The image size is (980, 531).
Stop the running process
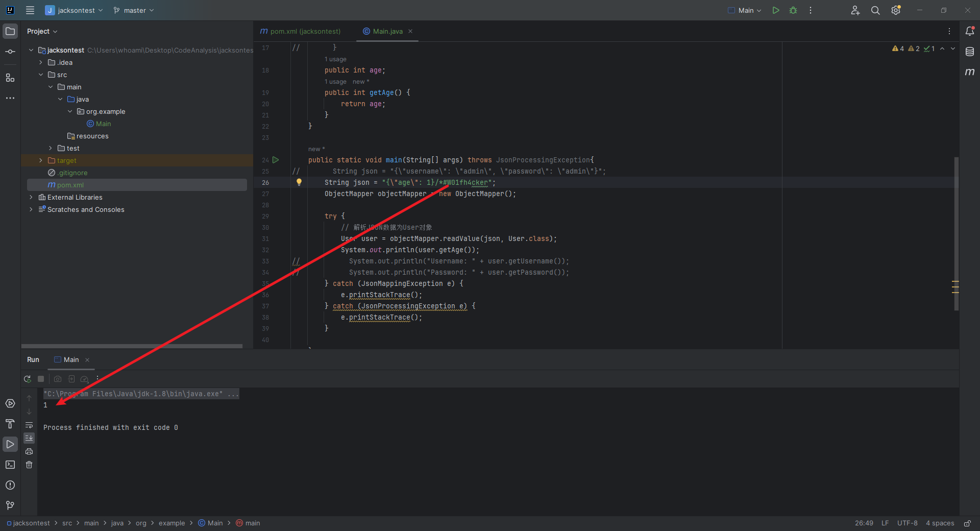pyautogui.click(x=41, y=379)
